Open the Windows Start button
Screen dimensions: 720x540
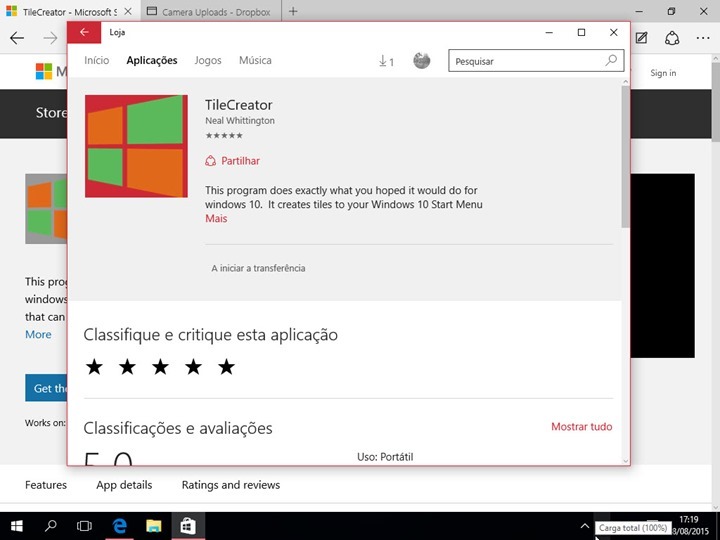(17, 526)
